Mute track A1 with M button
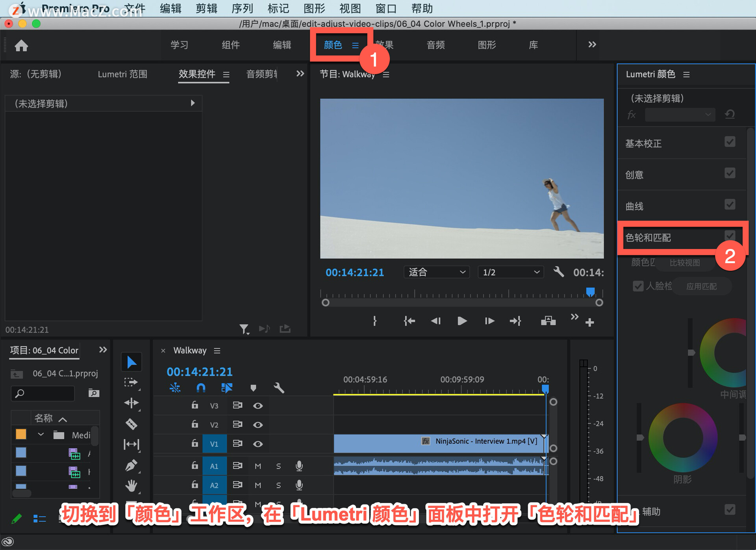Screen dimensions: 756x550 tap(258, 466)
